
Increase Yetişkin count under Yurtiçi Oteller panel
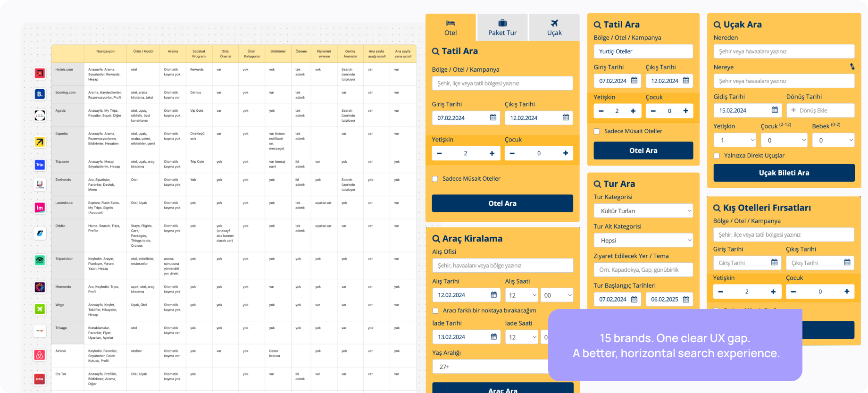click(633, 111)
